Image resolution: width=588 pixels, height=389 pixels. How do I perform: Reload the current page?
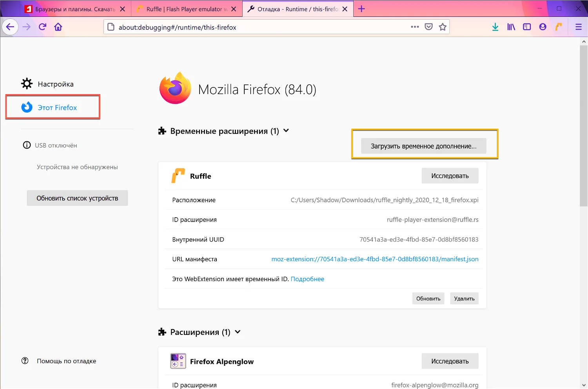coord(42,27)
